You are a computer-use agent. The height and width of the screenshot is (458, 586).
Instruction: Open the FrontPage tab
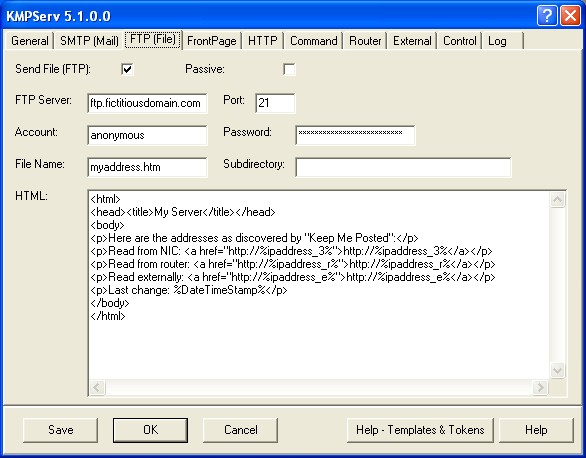click(x=212, y=41)
